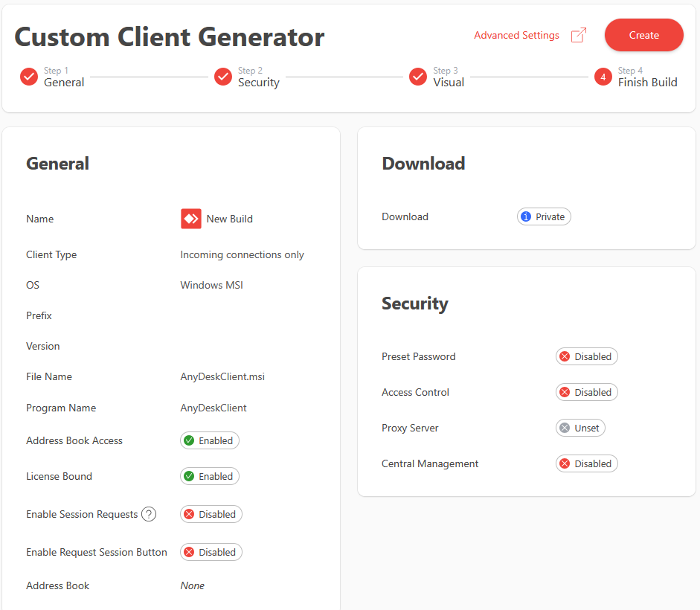Click the 'Proxy Server' label
700x610 pixels.
click(410, 428)
